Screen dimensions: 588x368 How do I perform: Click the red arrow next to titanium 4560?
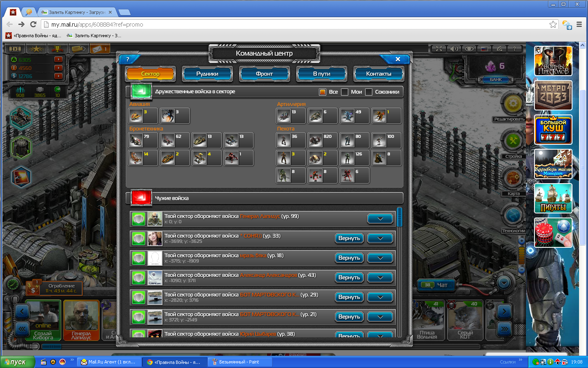[58, 68]
